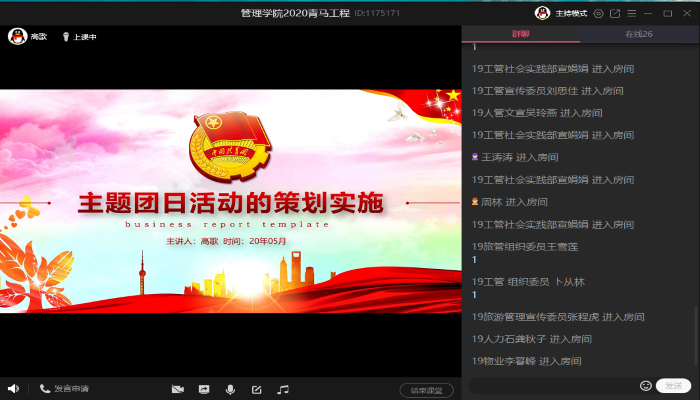Mute the microphone icon
The image size is (700, 400).
(230, 389)
